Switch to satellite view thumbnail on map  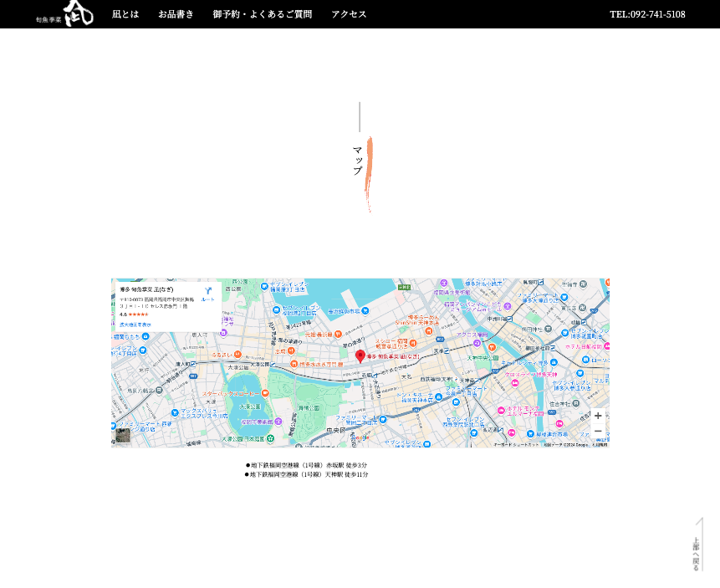[x=123, y=435]
